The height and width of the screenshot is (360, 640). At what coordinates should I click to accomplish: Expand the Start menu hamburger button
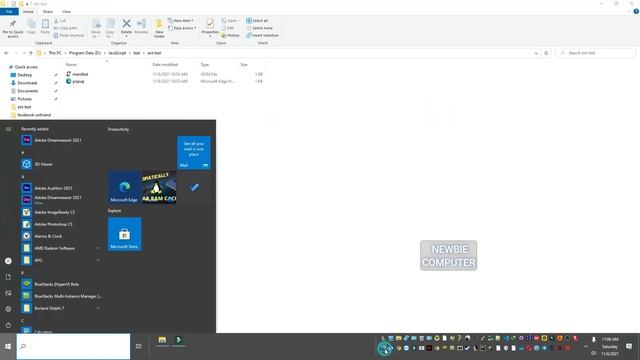[8, 129]
